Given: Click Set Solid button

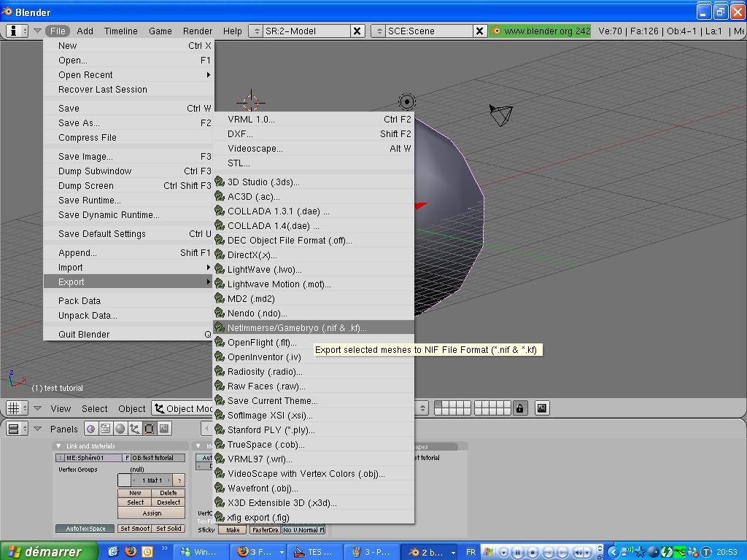Looking at the screenshot, I should [x=169, y=529].
